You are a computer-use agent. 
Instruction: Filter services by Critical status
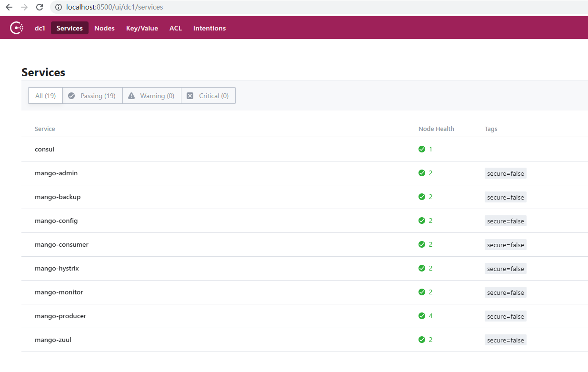[x=208, y=95]
